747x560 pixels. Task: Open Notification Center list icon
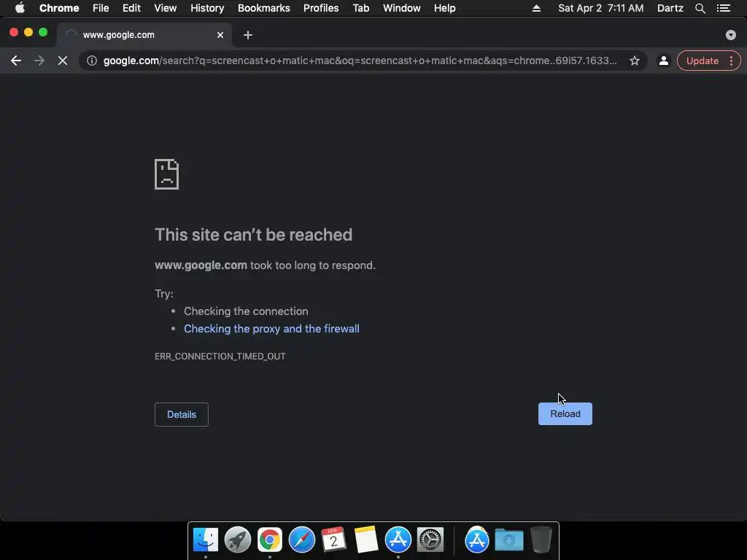click(723, 8)
